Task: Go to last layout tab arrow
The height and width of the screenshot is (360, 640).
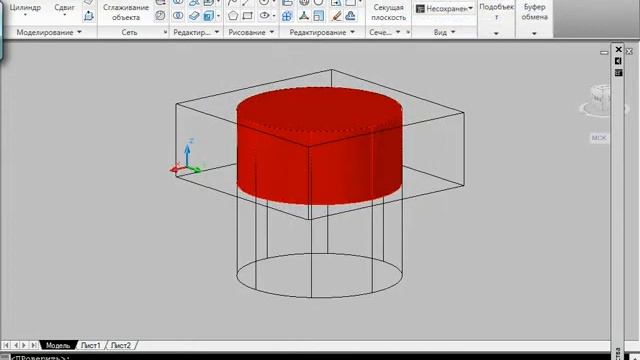Action: (x=33, y=345)
